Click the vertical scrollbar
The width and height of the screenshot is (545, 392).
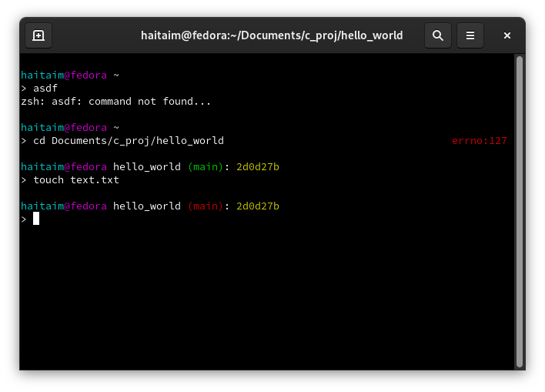tap(520, 212)
